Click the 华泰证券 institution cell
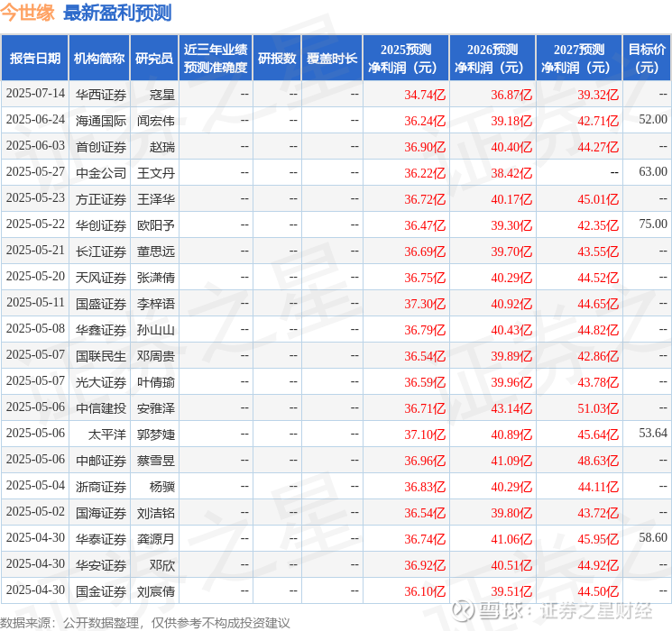 click(101, 539)
